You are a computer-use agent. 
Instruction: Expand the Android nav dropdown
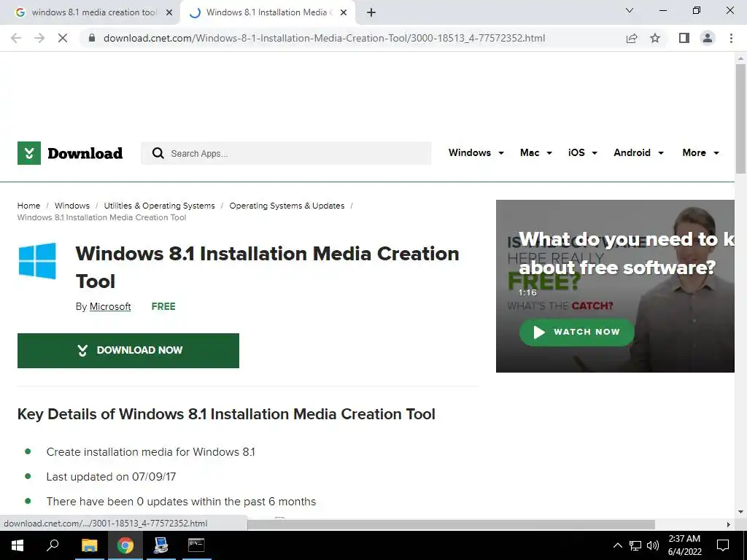638,153
